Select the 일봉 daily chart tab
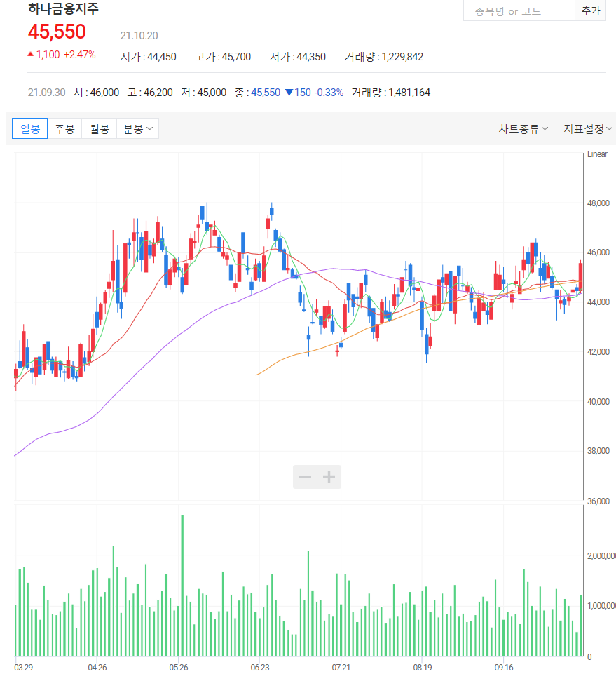Image resolution: width=616 pixels, height=674 pixels. (x=29, y=128)
